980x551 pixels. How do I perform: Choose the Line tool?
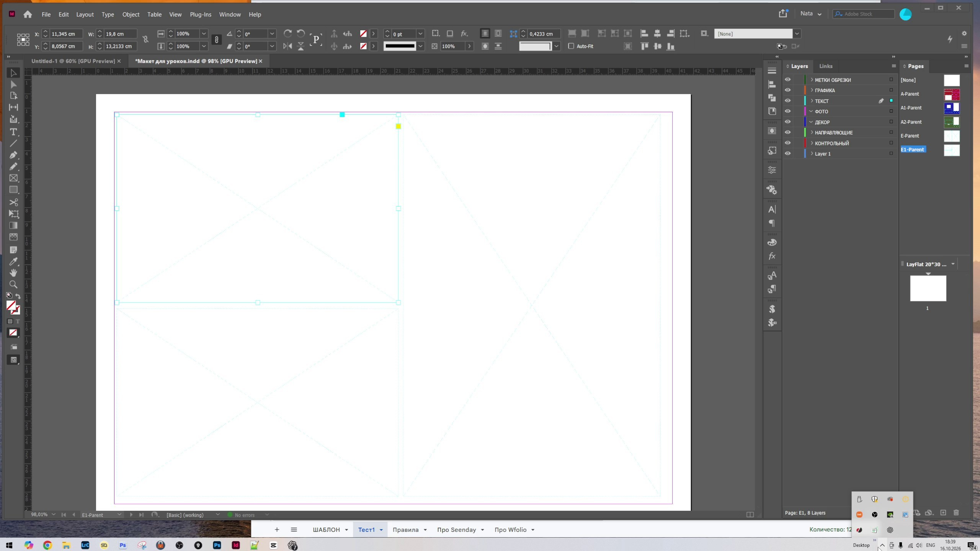coord(13,143)
